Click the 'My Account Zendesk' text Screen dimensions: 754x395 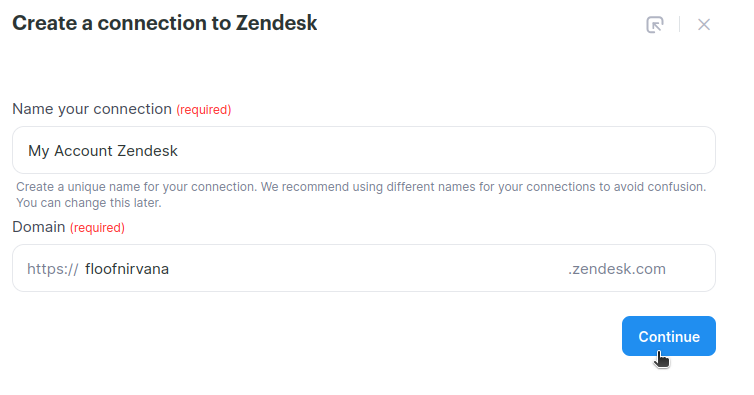point(103,151)
